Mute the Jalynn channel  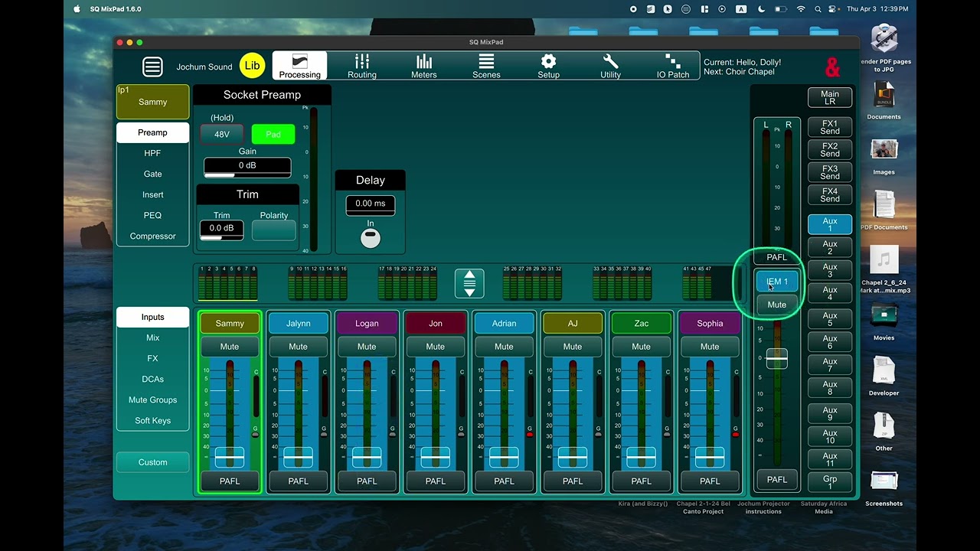tap(298, 347)
